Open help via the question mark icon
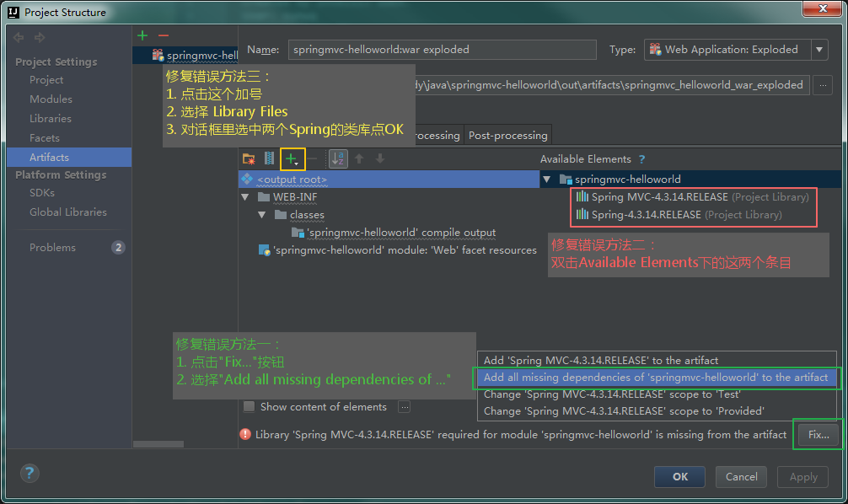The height and width of the screenshot is (504, 848). tap(30, 473)
